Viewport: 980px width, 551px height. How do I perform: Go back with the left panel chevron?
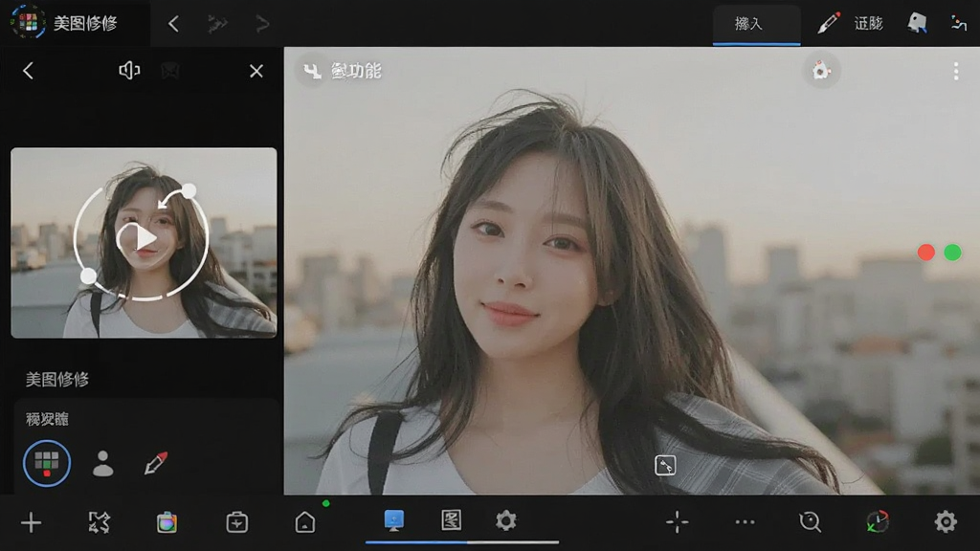pos(28,71)
